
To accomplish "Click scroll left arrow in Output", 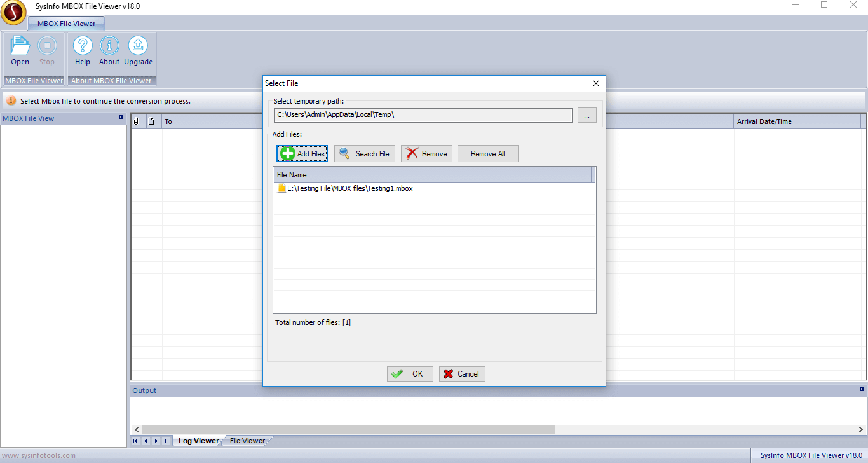I will click(136, 430).
